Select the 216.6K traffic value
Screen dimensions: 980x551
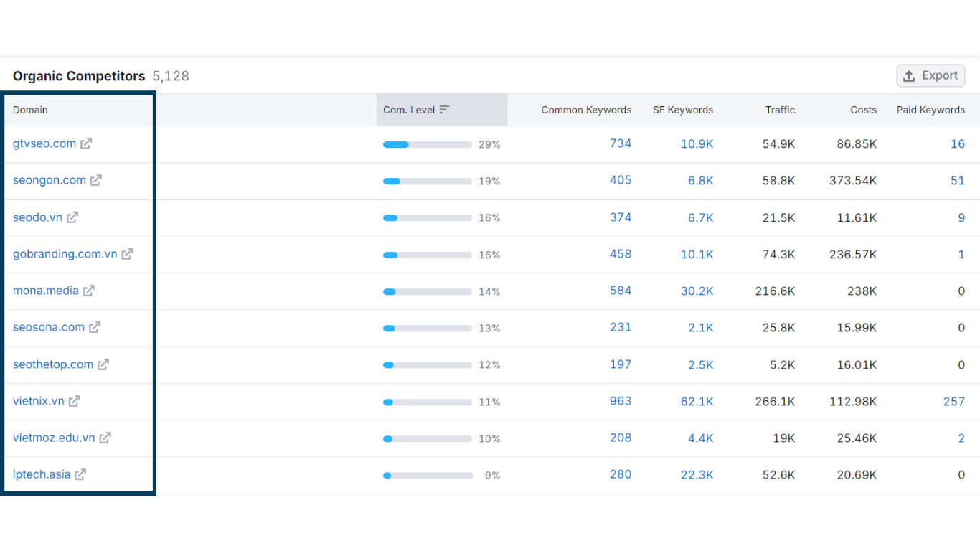click(x=776, y=291)
